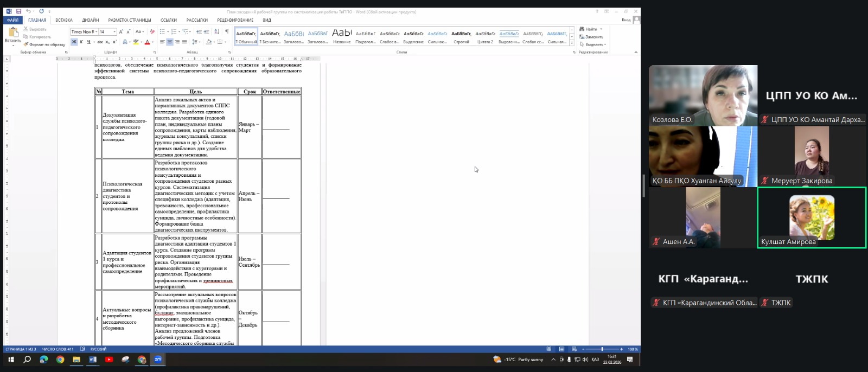Click the Заменить button
The width and height of the screenshot is (868, 372).
[592, 37]
